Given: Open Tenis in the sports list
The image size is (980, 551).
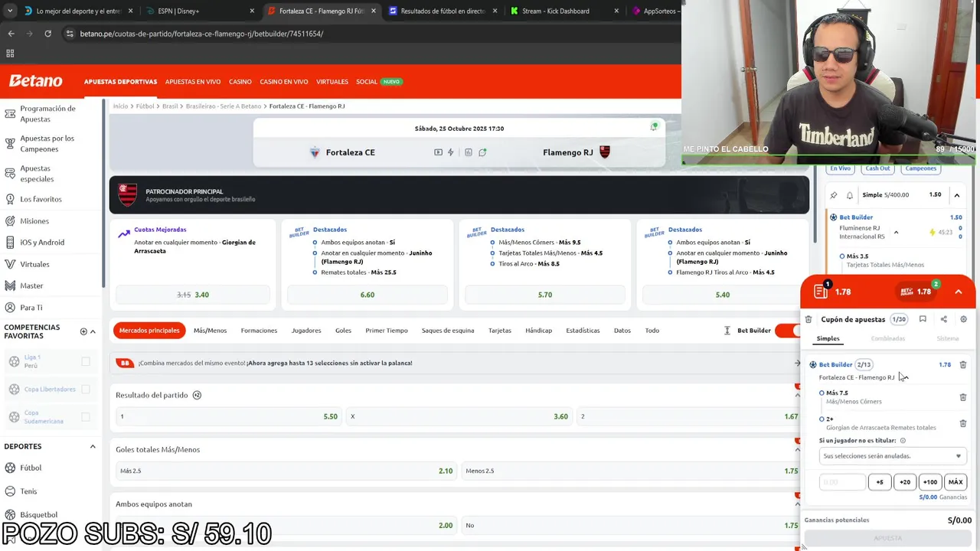Looking at the screenshot, I should [x=28, y=491].
